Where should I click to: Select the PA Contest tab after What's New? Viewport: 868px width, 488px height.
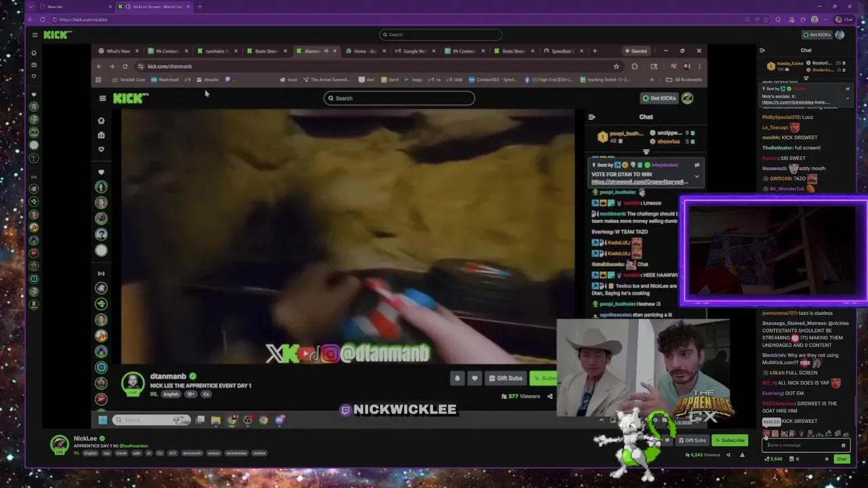pos(167,51)
